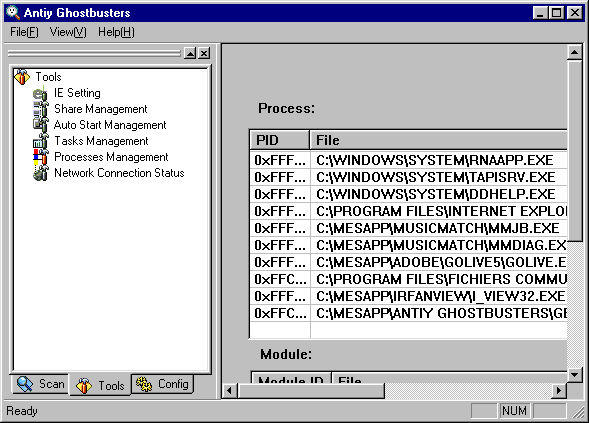The image size is (589, 423).
Task: Click the Config tab gears icon
Action: pos(144,384)
